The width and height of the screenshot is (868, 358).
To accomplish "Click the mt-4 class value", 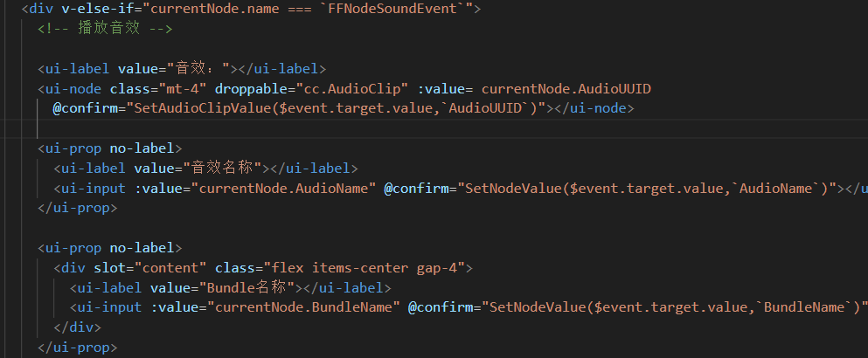I will tap(183, 89).
